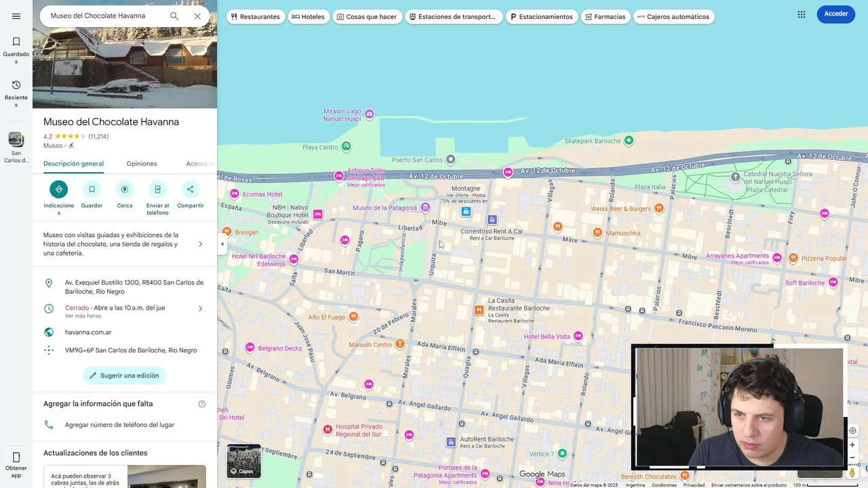Select Belgrano Decks pin
Screen dimensions: 868x488
tap(250, 348)
